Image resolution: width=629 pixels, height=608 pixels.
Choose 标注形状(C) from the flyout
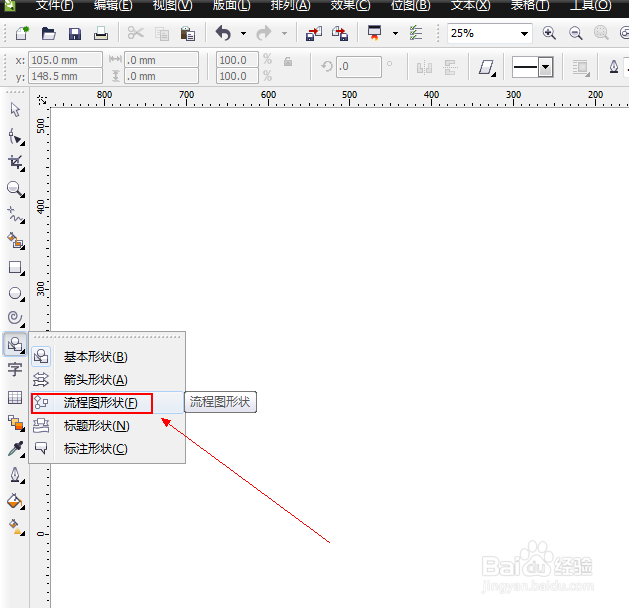point(108,448)
